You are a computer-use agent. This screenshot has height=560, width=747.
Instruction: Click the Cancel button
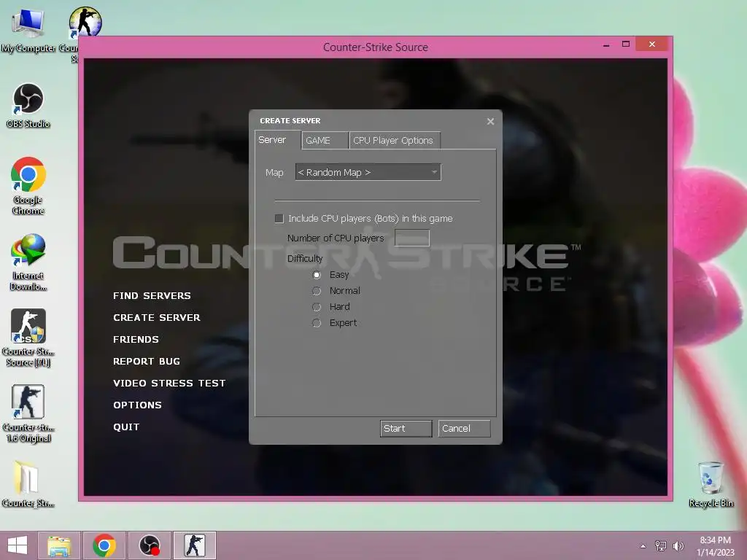[x=464, y=429]
